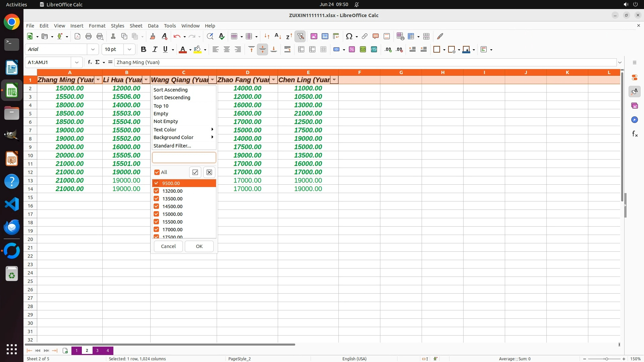
Task: Open Zhang Ming column filter dropdown
Action: pyautogui.click(x=98, y=80)
